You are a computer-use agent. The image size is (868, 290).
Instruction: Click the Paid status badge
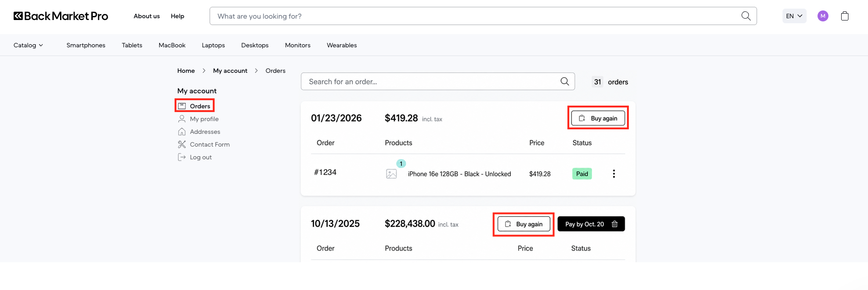pyautogui.click(x=582, y=173)
